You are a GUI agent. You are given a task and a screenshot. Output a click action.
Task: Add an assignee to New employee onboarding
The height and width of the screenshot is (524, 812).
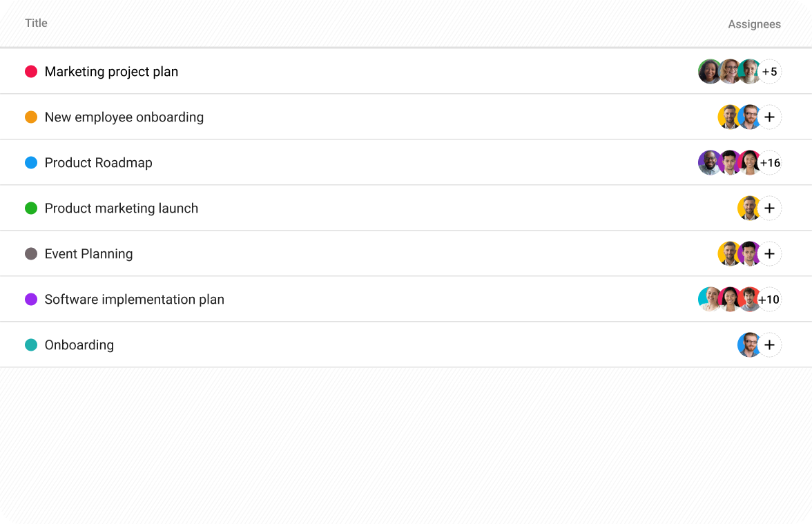point(768,117)
